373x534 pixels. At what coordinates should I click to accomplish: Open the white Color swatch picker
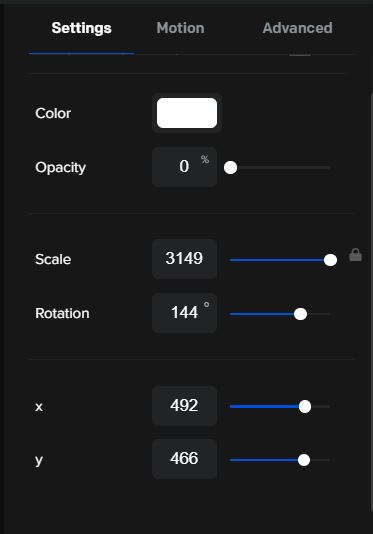pyautogui.click(x=187, y=113)
